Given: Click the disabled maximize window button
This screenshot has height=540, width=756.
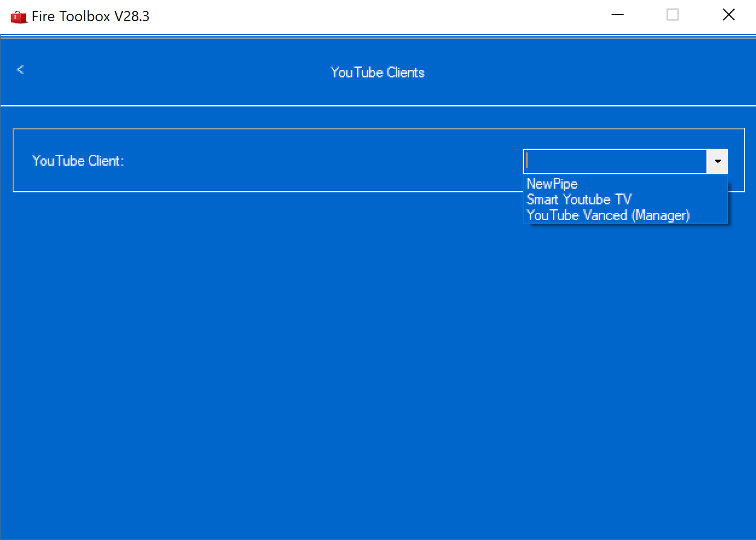Looking at the screenshot, I should click(x=673, y=15).
